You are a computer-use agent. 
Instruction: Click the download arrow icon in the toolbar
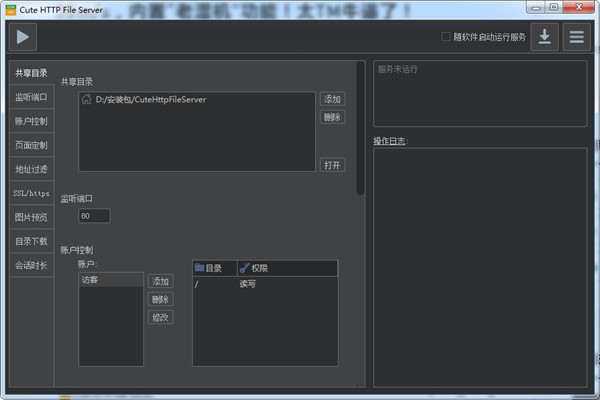(x=544, y=37)
